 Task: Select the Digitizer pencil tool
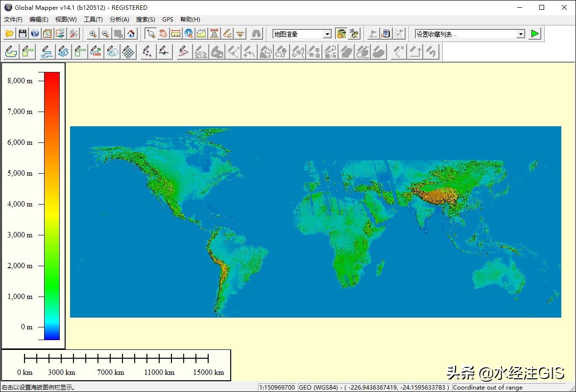tap(227, 34)
